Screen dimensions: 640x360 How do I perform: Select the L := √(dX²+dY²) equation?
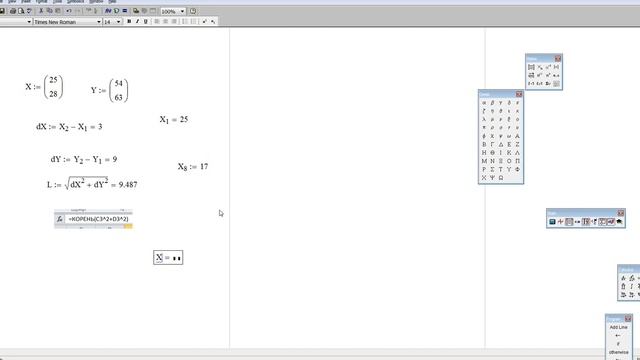pos(92,184)
